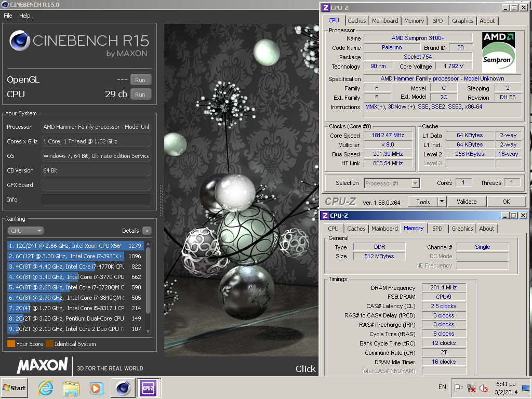The height and width of the screenshot is (399, 532).
Task: Switch to Graphics tab in top CPU-Z window
Action: tap(462, 21)
